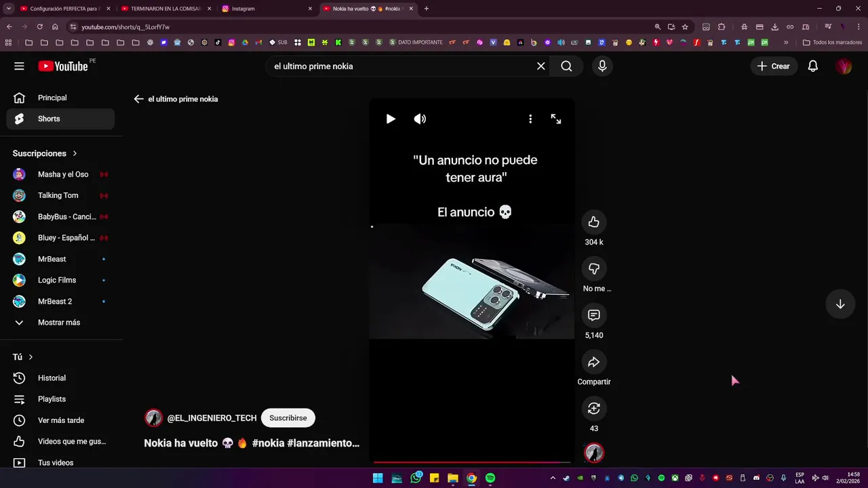Open the account avatar menu
The height and width of the screenshot is (488, 868).
click(x=844, y=66)
